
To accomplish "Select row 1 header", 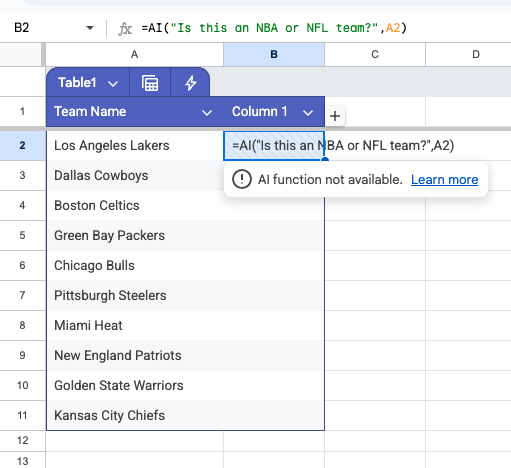I will click(22, 111).
